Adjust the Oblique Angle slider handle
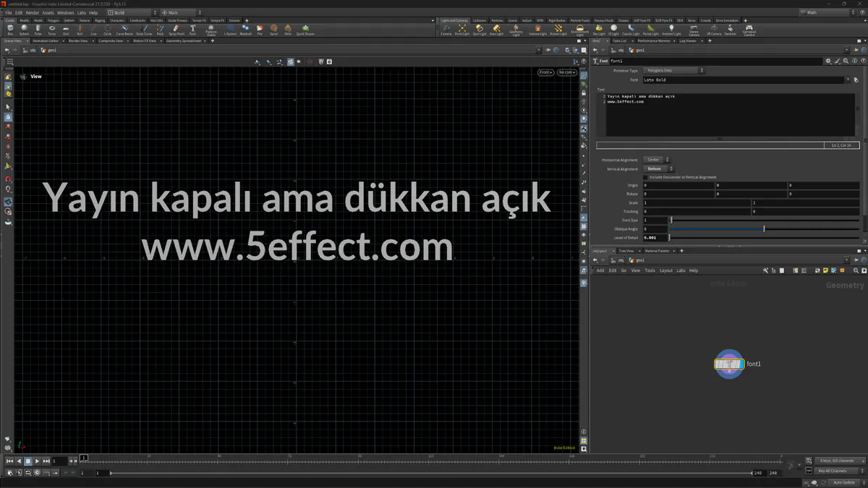868x488 pixels. pyautogui.click(x=765, y=228)
